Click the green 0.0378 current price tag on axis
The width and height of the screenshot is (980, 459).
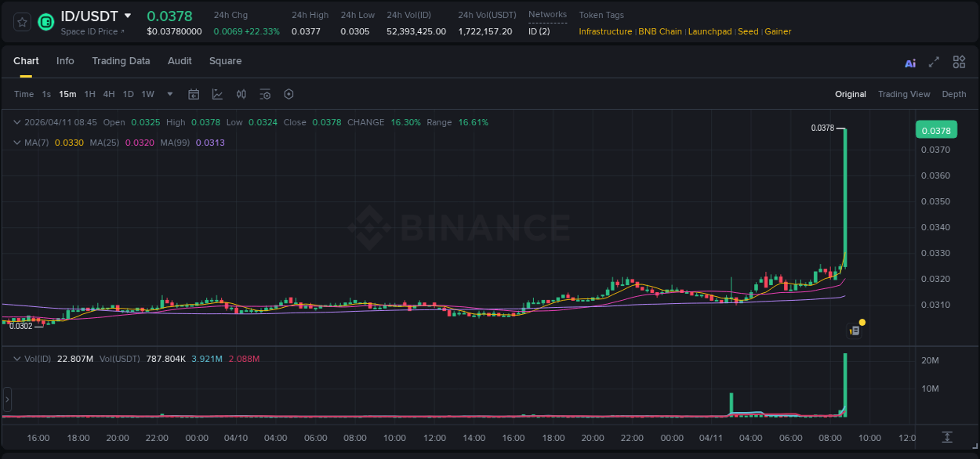936,131
